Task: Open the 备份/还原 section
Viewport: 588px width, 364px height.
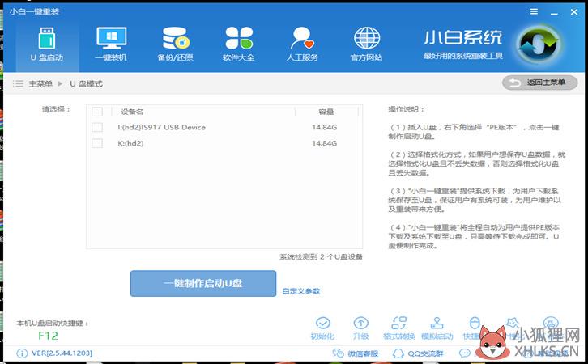Action: pos(175,44)
